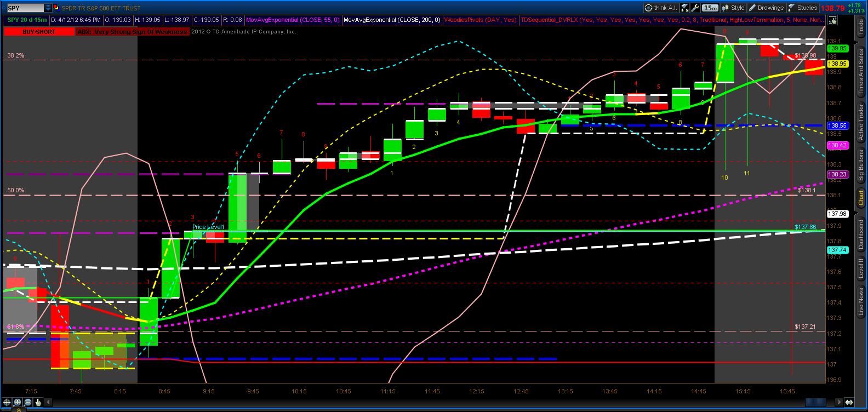The height and width of the screenshot is (412, 868).
Task: Expand the bottom panel double-chevron
Action: [19, 409]
